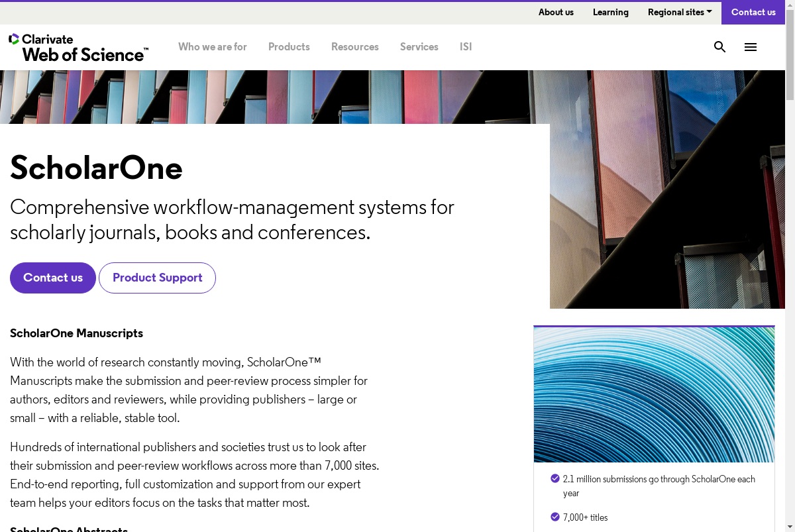Open the About us link
The height and width of the screenshot is (532, 795).
tap(556, 12)
